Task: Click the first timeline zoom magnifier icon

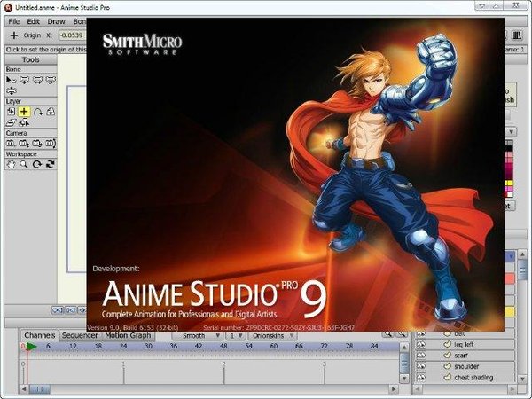Action: pos(387,334)
